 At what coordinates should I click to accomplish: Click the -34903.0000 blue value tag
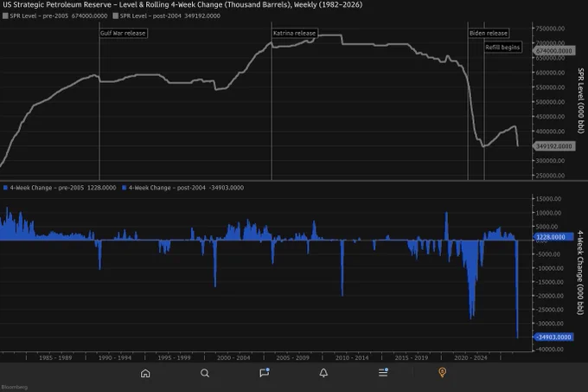(x=553, y=337)
